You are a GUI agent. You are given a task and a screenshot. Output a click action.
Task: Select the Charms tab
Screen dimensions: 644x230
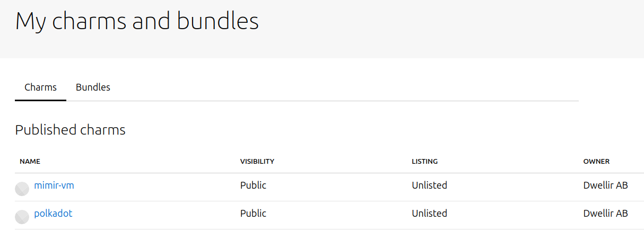click(40, 87)
